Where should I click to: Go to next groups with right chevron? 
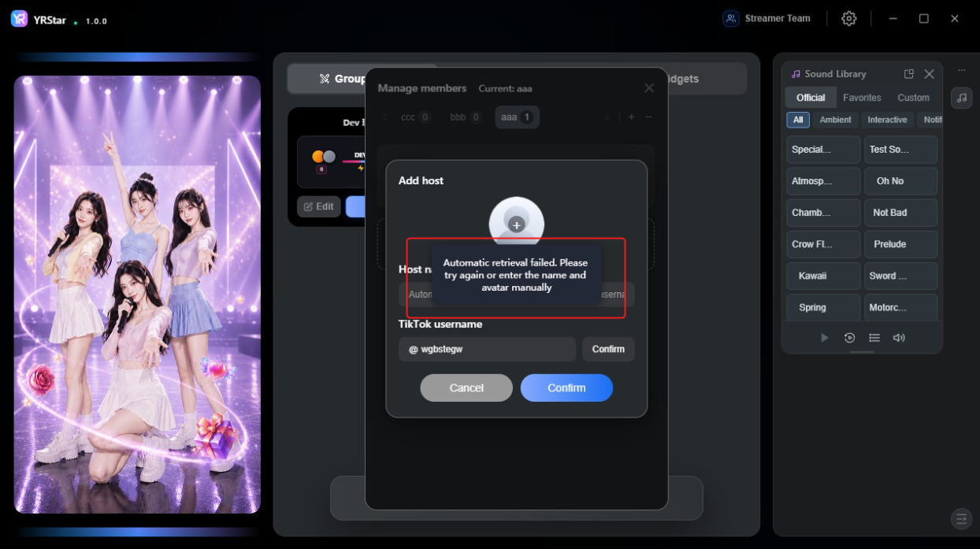[x=607, y=117]
